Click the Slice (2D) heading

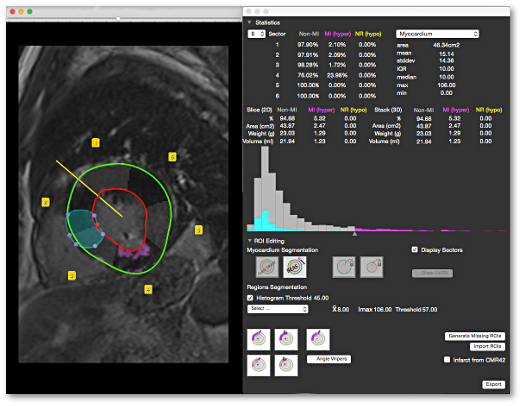coord(259,110)
